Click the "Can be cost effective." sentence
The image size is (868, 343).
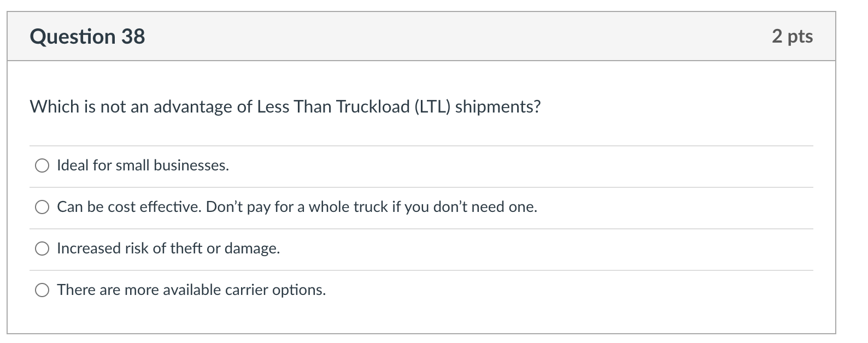click(x=129, y=207)
